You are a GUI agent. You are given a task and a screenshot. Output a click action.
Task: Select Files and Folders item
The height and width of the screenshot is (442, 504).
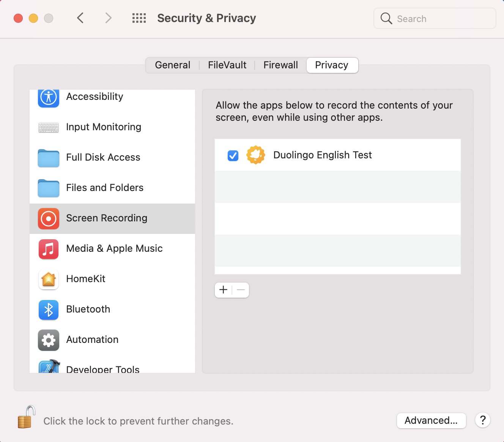click(x=112, y=188)
